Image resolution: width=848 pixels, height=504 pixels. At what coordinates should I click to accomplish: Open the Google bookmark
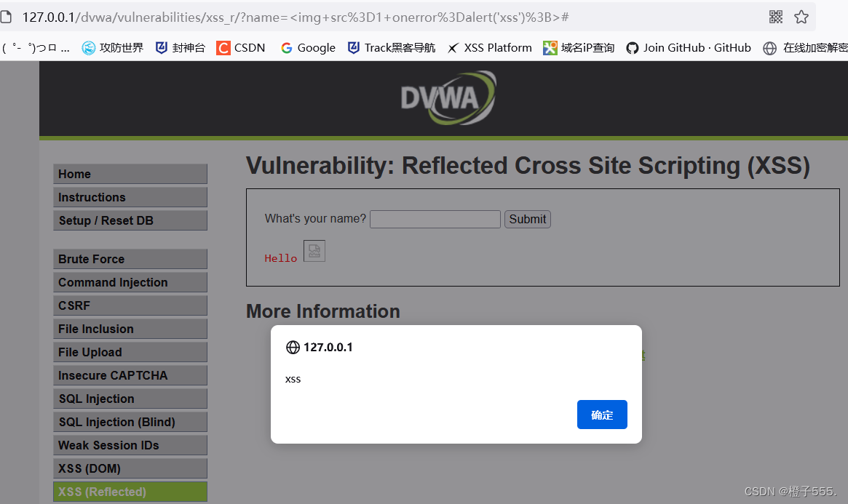(309, 47)
